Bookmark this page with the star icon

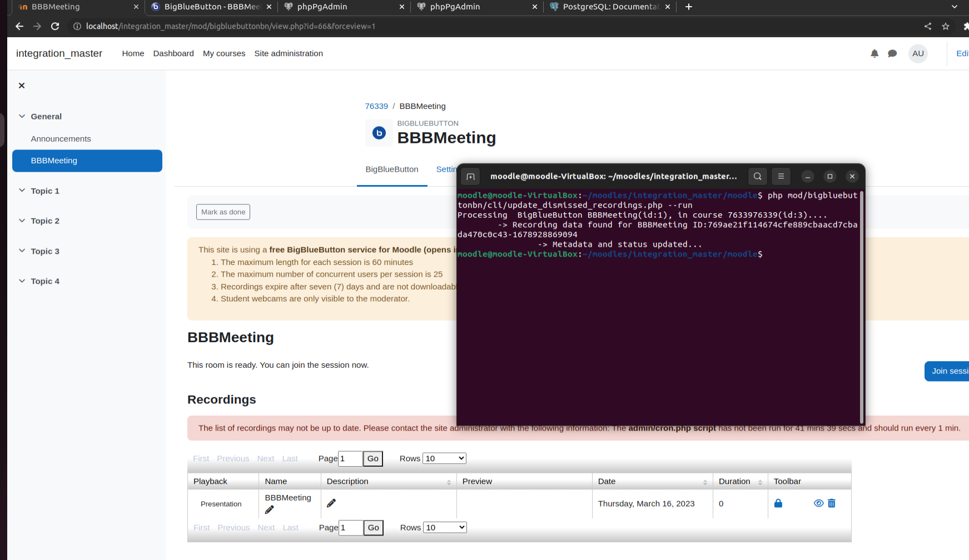pos(946,26)
